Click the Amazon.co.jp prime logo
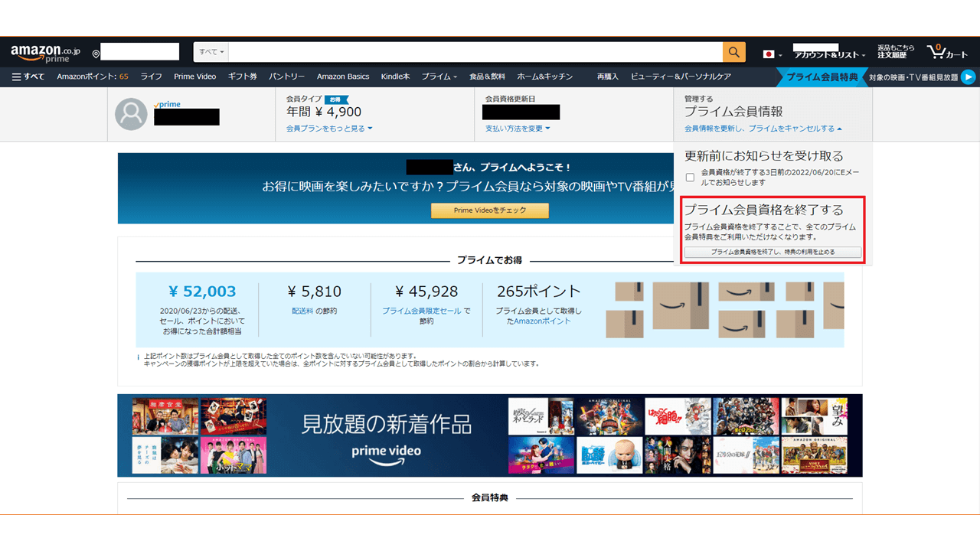 (x=44, y=51)
